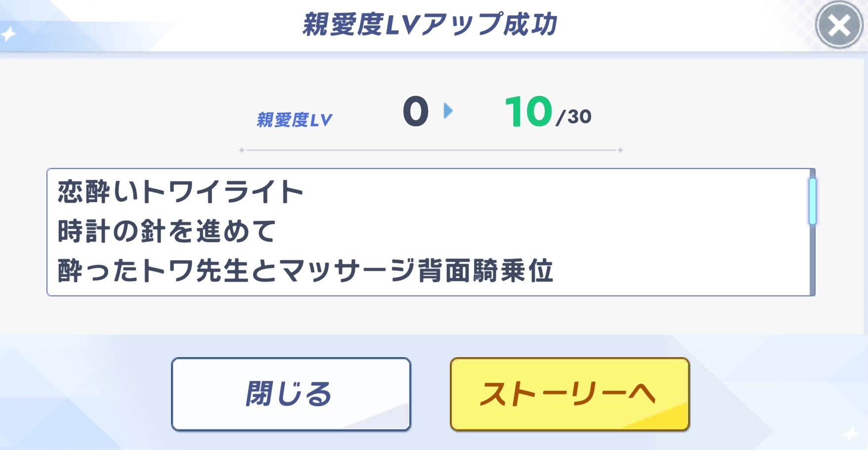
Task: Click the previous level value 0
Action: 415,112
